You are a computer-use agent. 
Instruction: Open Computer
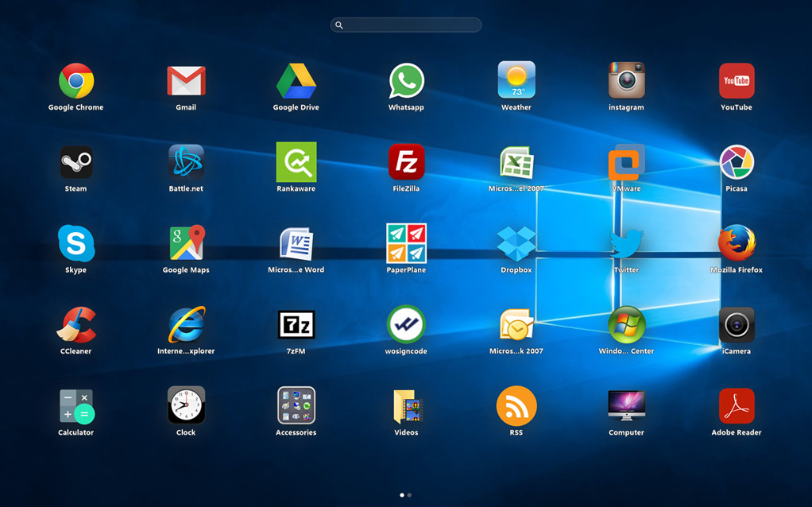[627, 405]
